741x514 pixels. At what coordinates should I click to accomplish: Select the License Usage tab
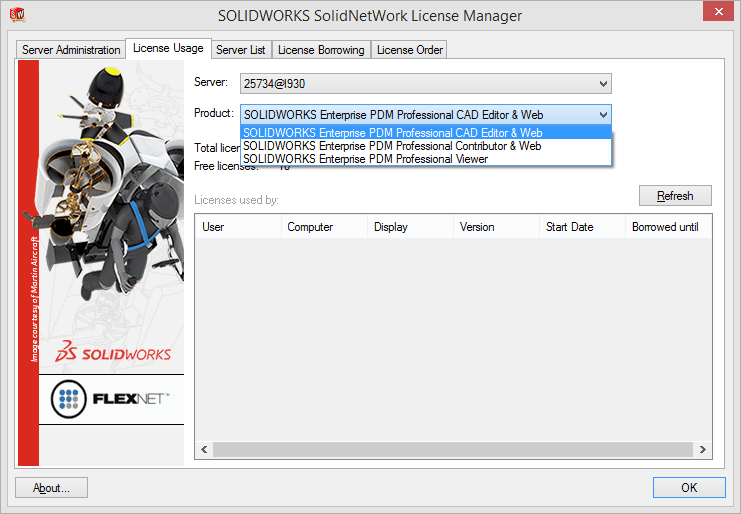[x=168, y=48]
